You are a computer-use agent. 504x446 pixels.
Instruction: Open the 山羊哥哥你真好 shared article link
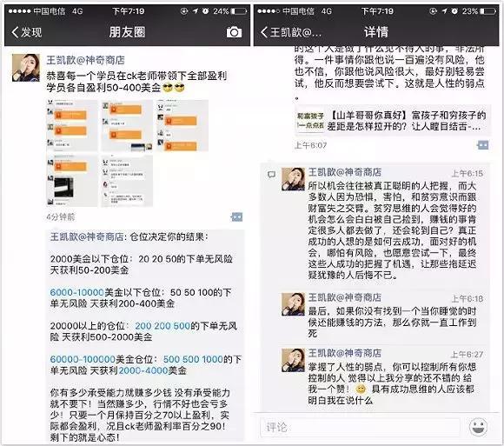tap(392, 121)
